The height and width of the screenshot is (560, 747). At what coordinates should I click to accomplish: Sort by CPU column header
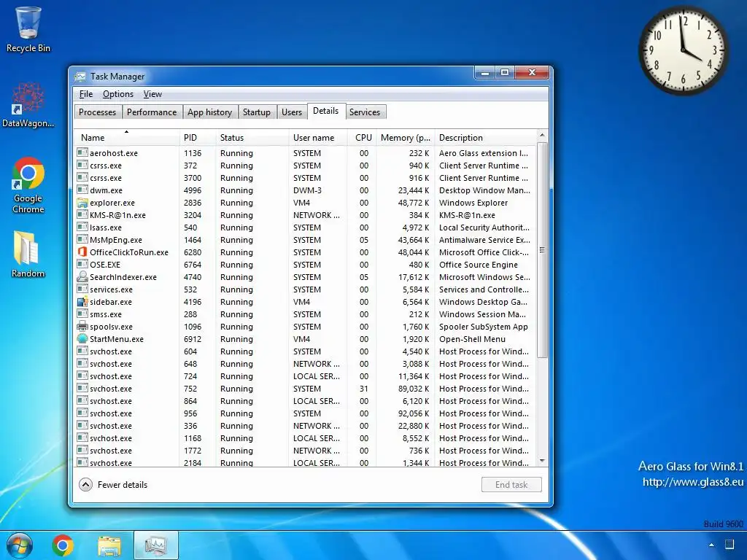[x=362, y=138]
